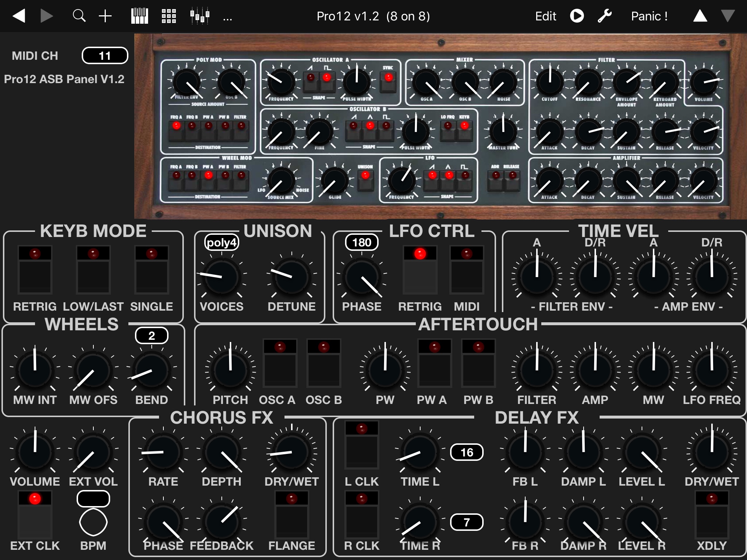Toggle Oscillator B KEYB button

coord(464,131)
